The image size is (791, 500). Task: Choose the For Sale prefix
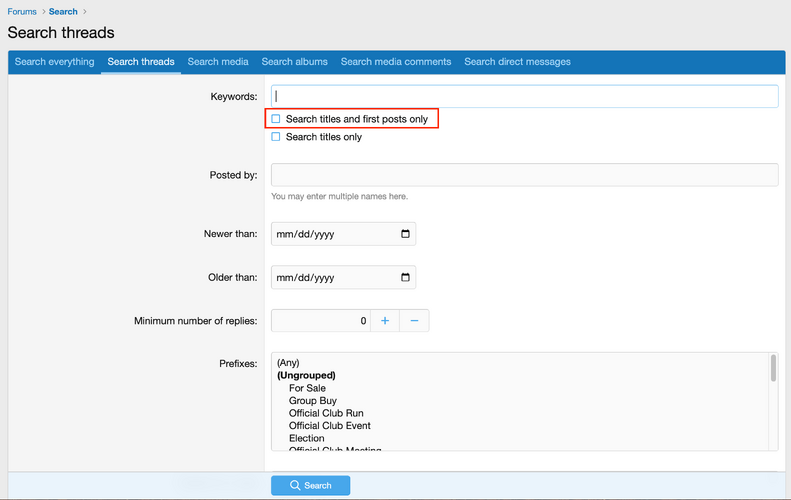(x=307, y=388)
